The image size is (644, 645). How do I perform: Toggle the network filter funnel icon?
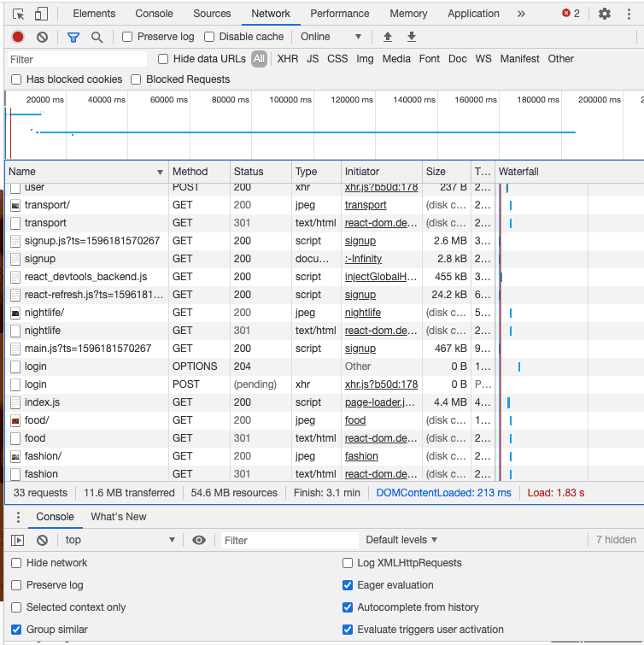coord(73,37)
